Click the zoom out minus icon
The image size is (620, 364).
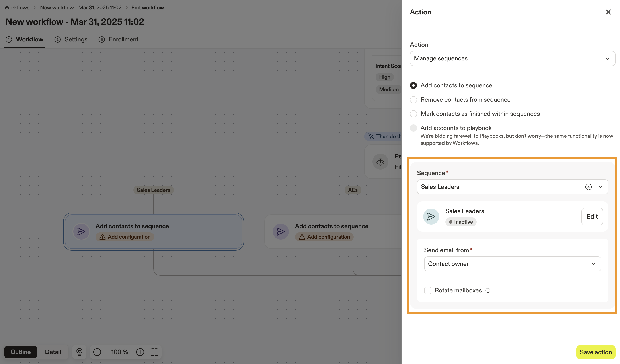click(x=97, y=352)
